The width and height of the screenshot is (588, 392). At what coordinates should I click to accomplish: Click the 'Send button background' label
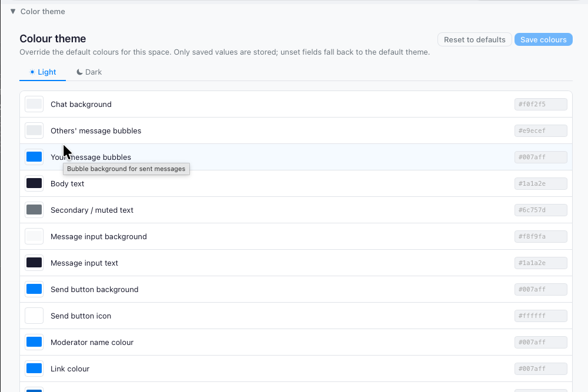pyautogui.click(x=95, y=289)
